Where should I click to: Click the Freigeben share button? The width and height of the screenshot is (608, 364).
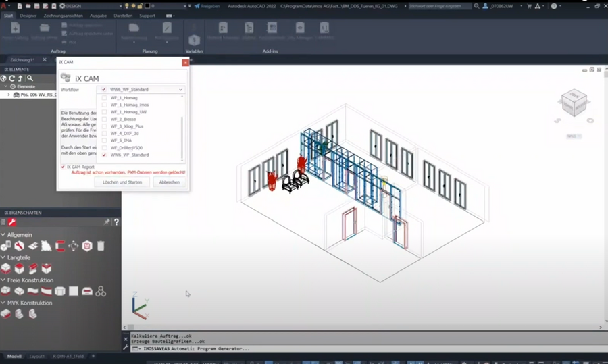point(207,6)
